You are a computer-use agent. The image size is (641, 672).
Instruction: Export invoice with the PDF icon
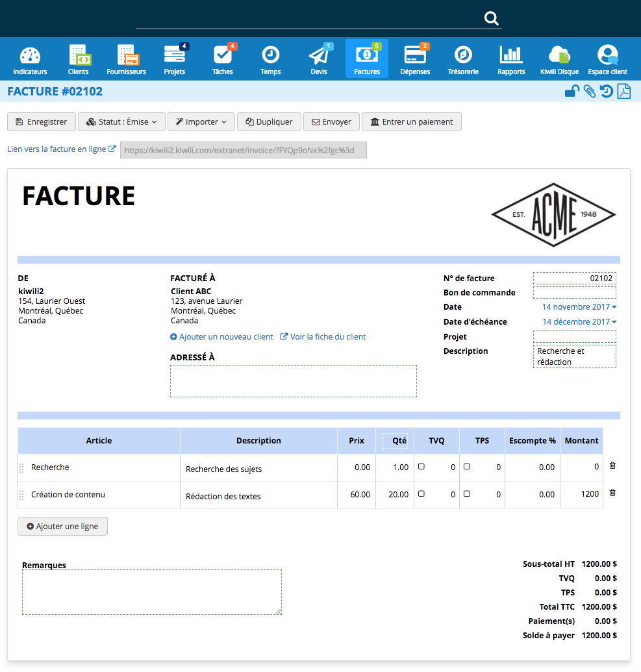pos(623,92)
